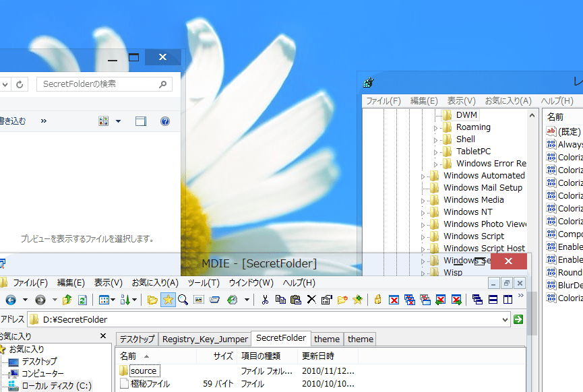Close current tab with single red-X icon
Viewport: 583px width, 392px height.
394,300
